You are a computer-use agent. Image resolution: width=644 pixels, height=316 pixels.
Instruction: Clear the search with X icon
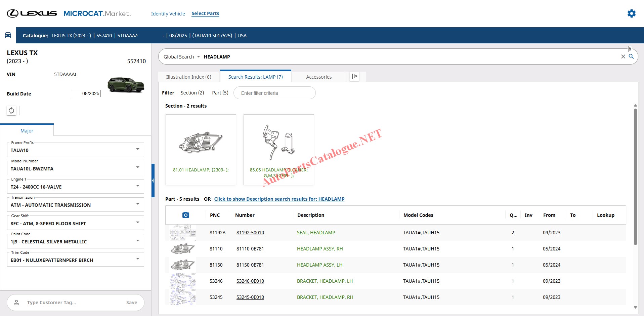623,57
